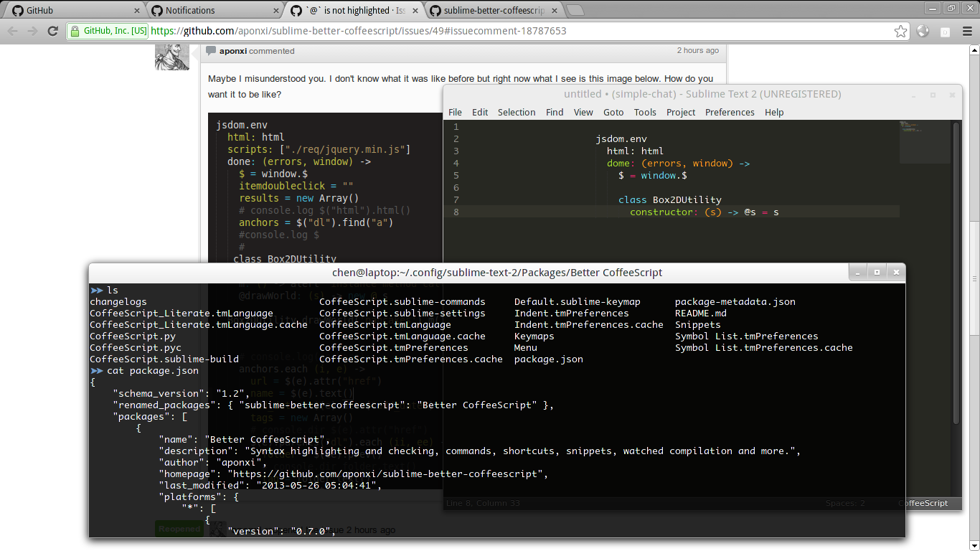
Task: Open the Tools menu
Action: [645, 112]
